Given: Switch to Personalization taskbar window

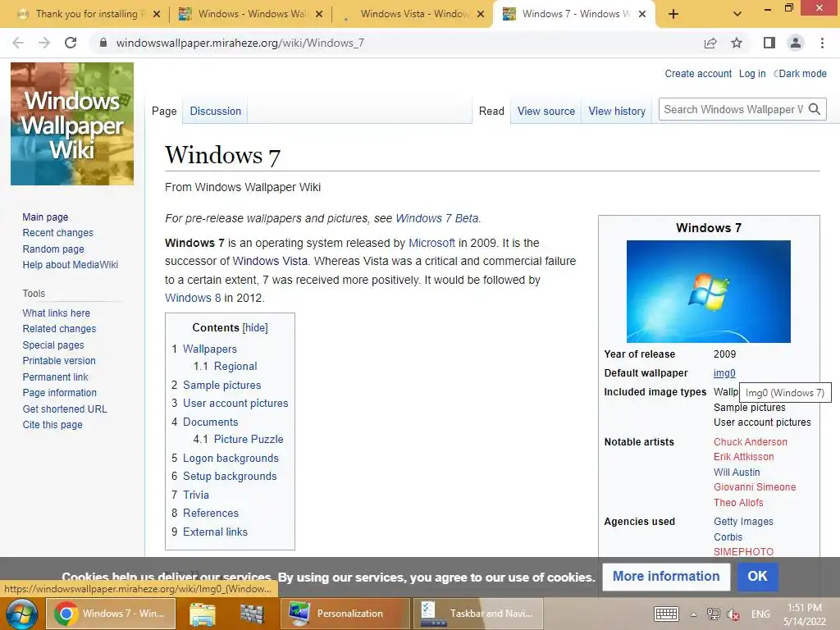Looking at the screenshot, I should [x=345, y=614].
